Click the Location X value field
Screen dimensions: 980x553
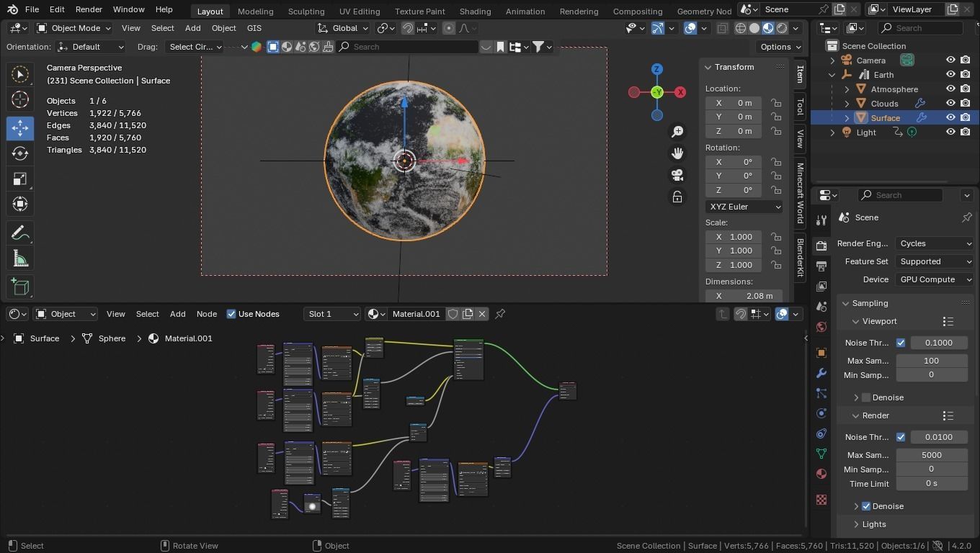click(734, 103)
